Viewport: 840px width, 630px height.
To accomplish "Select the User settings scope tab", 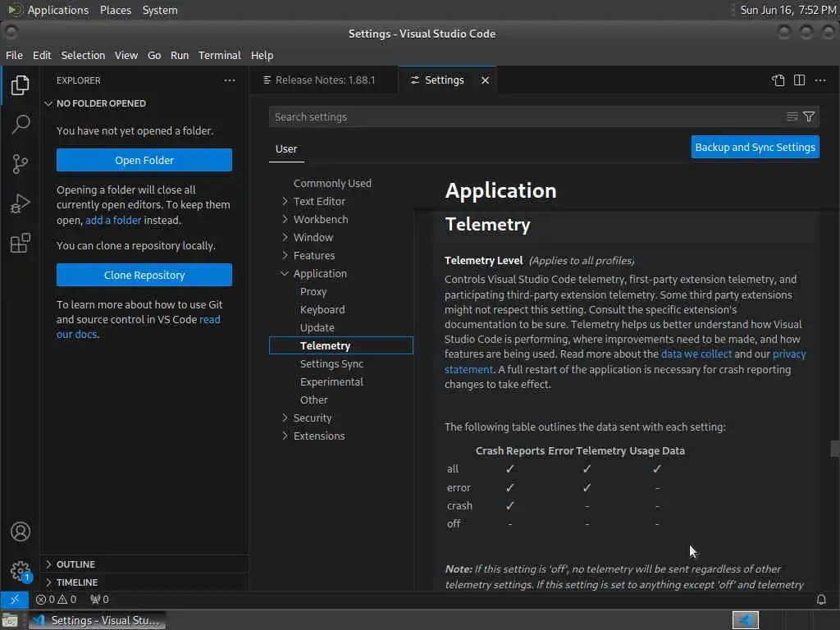I will (x=286, y=149).
